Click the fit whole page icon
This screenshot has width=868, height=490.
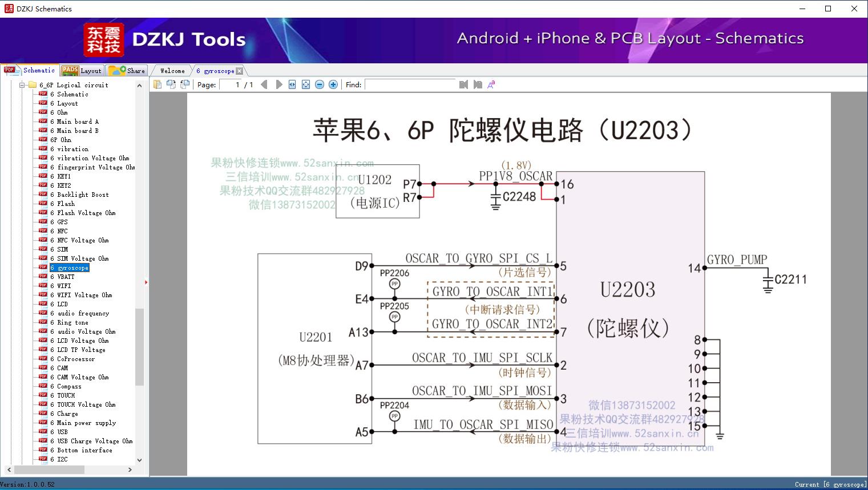point(306,84)
